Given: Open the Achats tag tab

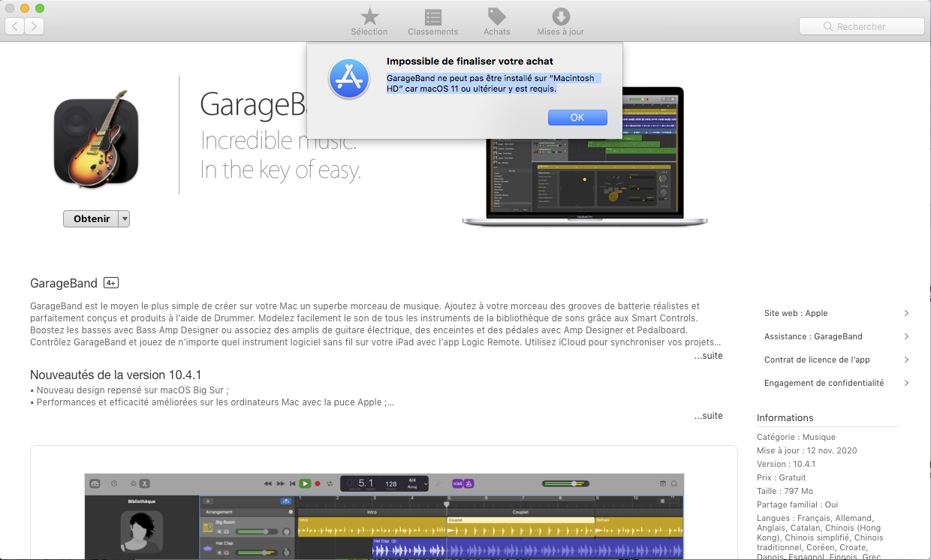Looking at the screenshot, I should click(496, 22).
